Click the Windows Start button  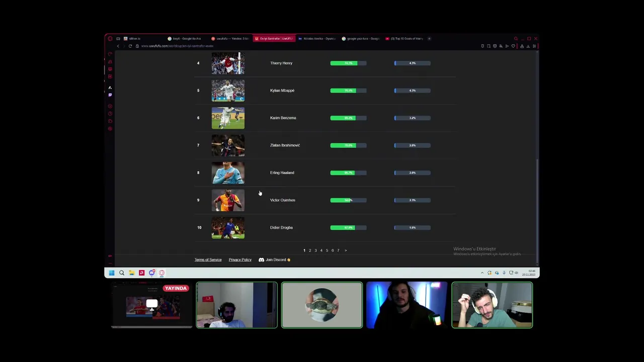[x=112, y=273]
